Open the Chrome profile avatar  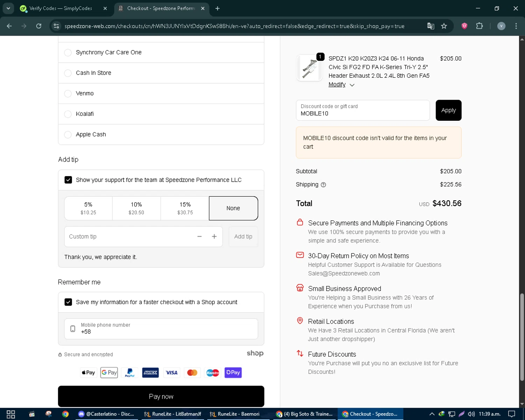(501, 26)
